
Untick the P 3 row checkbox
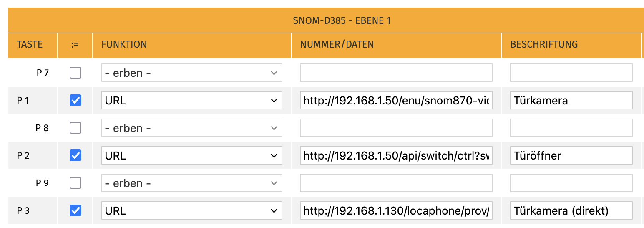[x=75, y=211]
